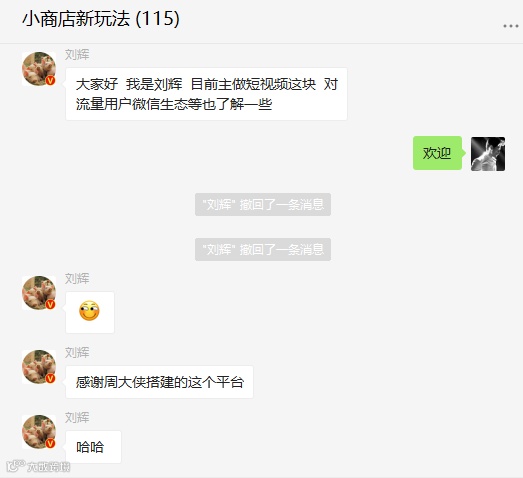This screenshot has width=523, height=478.
Task: Select the green 欢迎 message bubble
Action: pos(437,153)
